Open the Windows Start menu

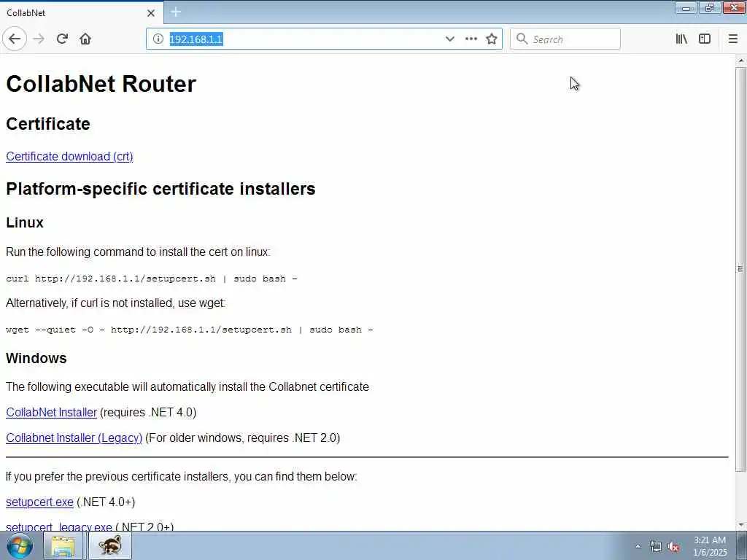[19, 545]
